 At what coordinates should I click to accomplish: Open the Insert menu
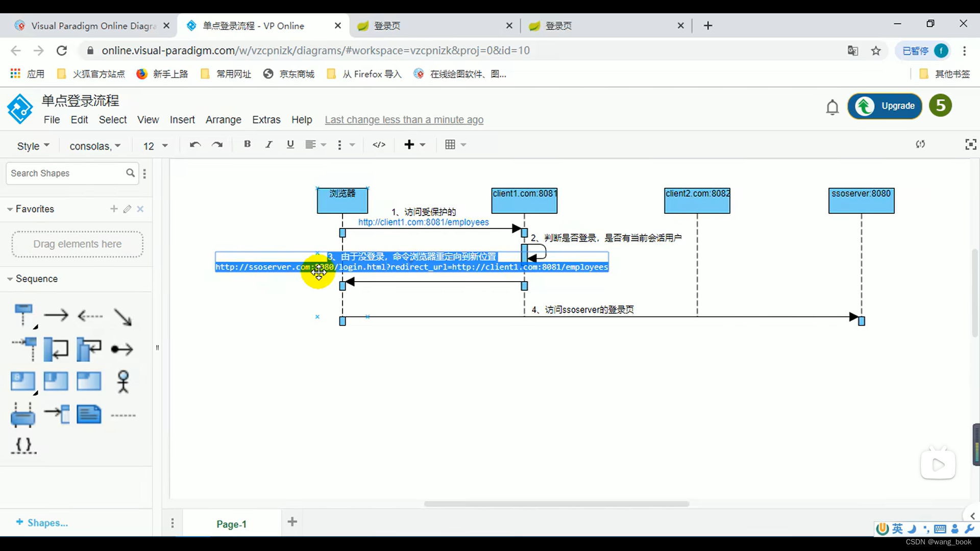coord(182,120)
